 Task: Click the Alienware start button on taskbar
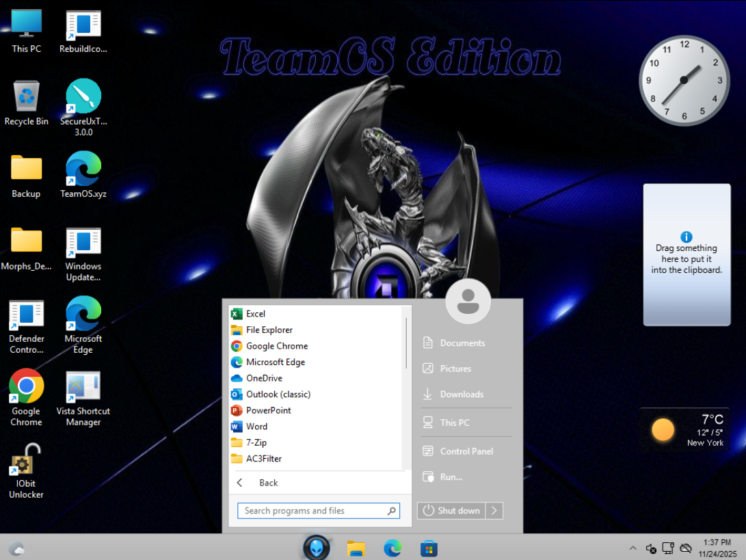pyautogui.click(x=317, y=548)
